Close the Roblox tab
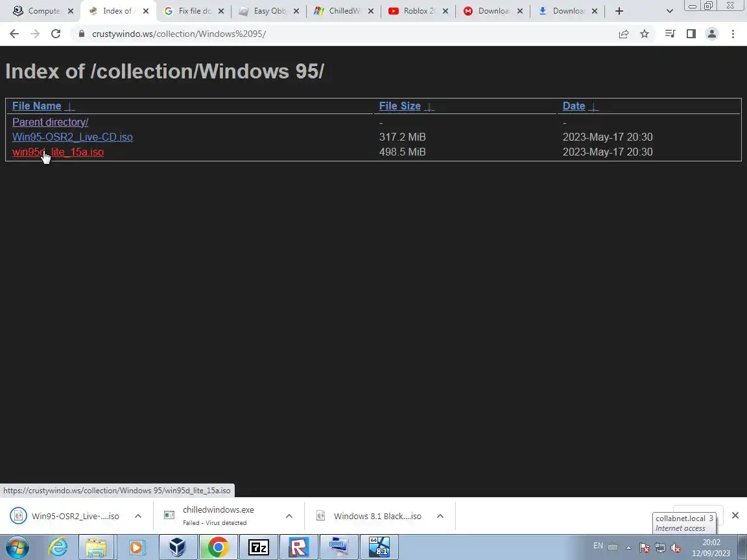747x560 pixels. point(445,11)
